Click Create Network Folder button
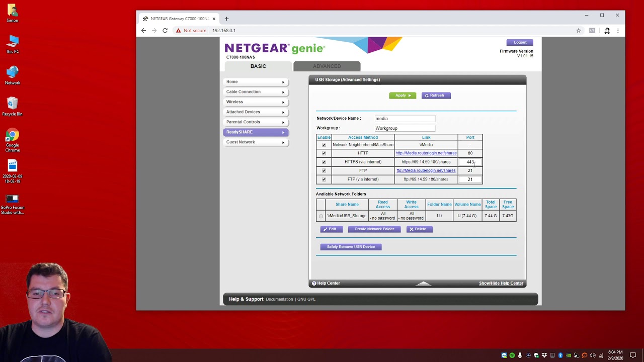 [374, 229]
